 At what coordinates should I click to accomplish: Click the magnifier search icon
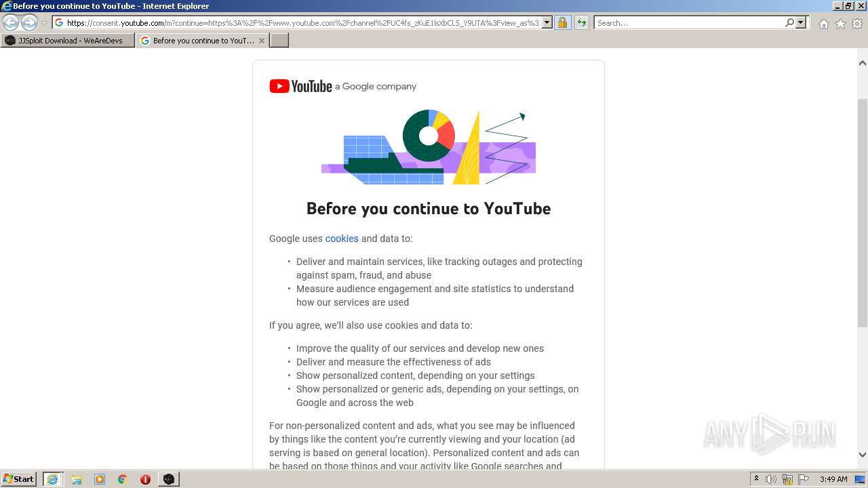click(x=789, y=22)
